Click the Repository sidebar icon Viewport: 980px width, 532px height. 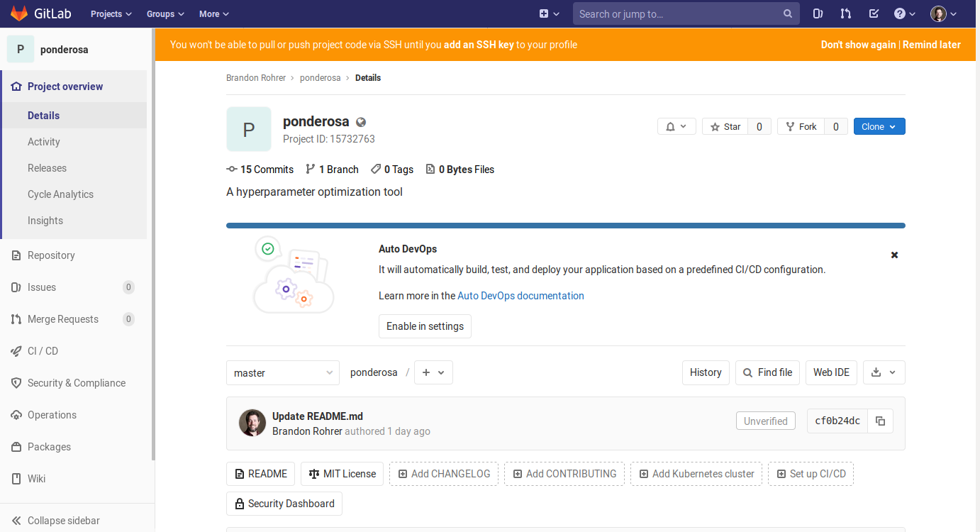[x=16, y=255]
